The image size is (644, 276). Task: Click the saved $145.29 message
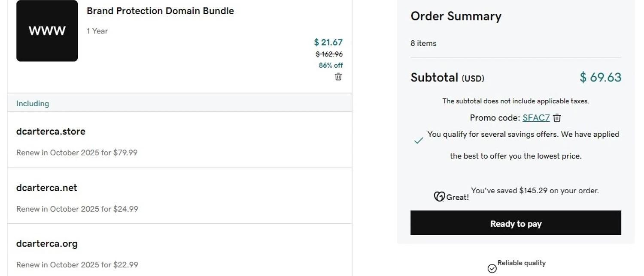coord(535,191)
